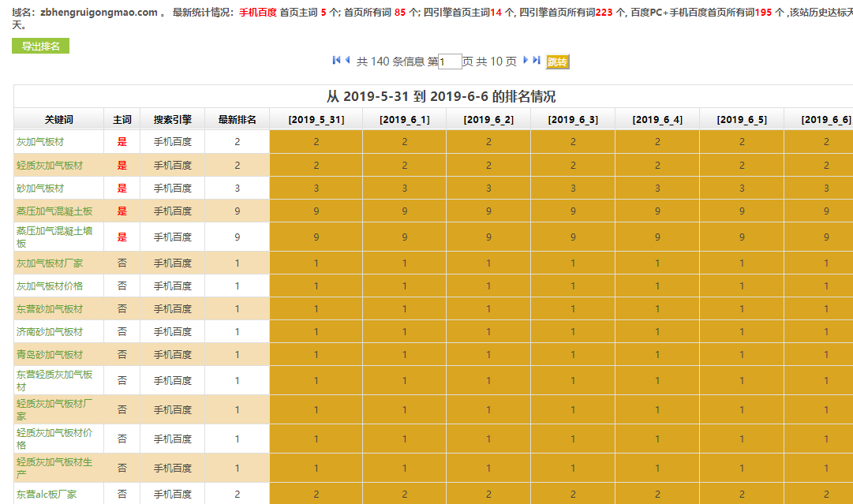The image size is (853, 504).
Task: Click the next page arrow icon
Action: (526, 61)
